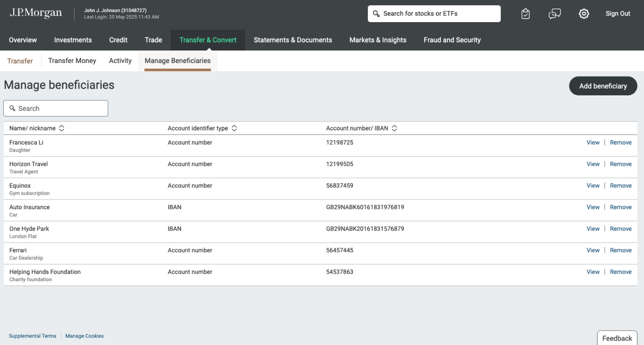The height and width of the screenshot is (345, 644).
Task: Select the Horizon Travel name
Action: pyautogui.click(x=29, y=164)
